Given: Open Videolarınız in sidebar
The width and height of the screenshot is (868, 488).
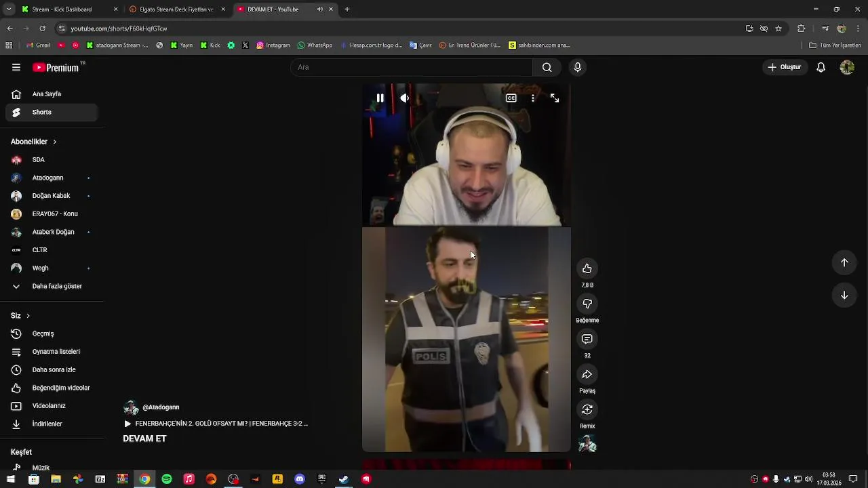Looking at the screenshot, I should pos(52,406).
